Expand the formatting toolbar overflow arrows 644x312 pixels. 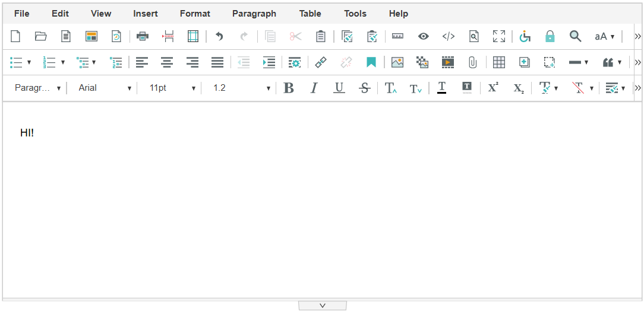point(637,88)
